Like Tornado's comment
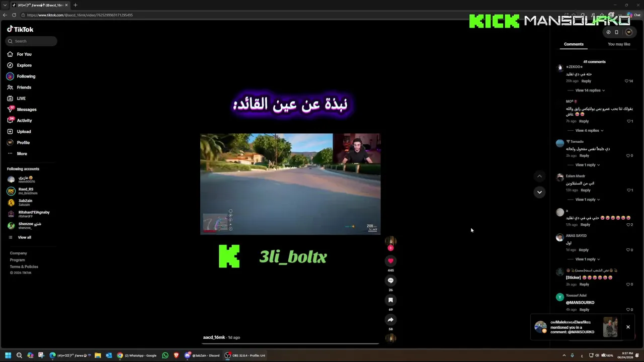Image resolution: width=644 pixels, height=362 pixels. point(629,156)
